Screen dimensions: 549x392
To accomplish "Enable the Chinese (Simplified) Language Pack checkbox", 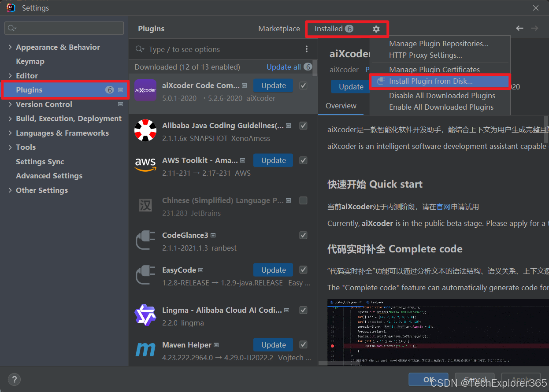I will (303, 200).
